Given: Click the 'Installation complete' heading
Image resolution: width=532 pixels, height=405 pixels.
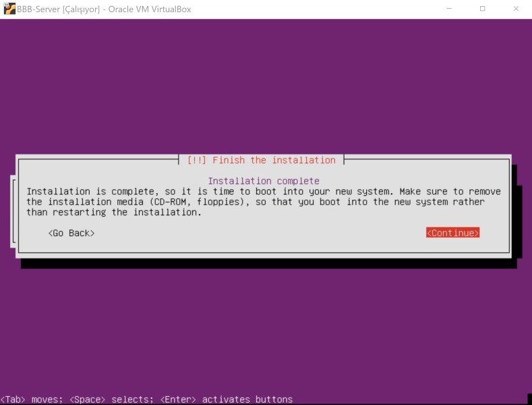Looking at the screenshot, I should [x=263, y=181].
